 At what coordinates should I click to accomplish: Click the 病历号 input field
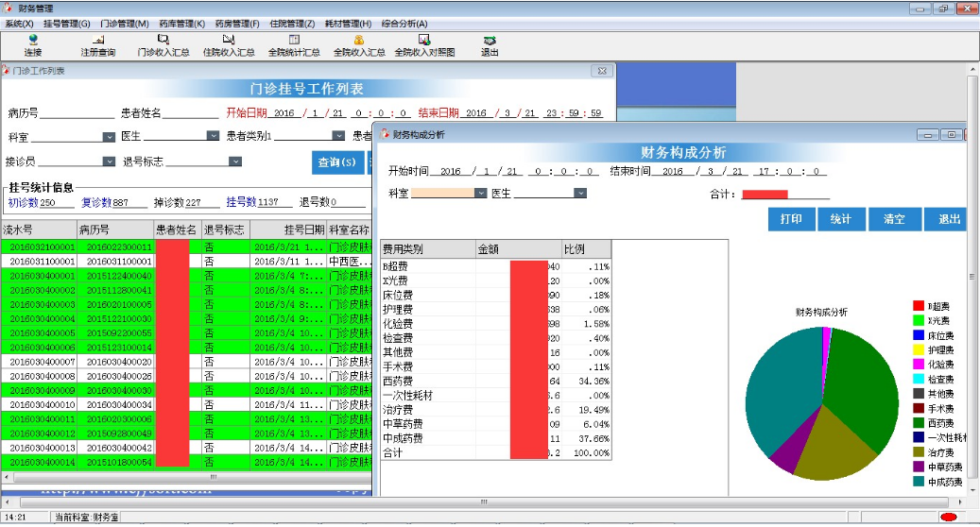(77, 113)
